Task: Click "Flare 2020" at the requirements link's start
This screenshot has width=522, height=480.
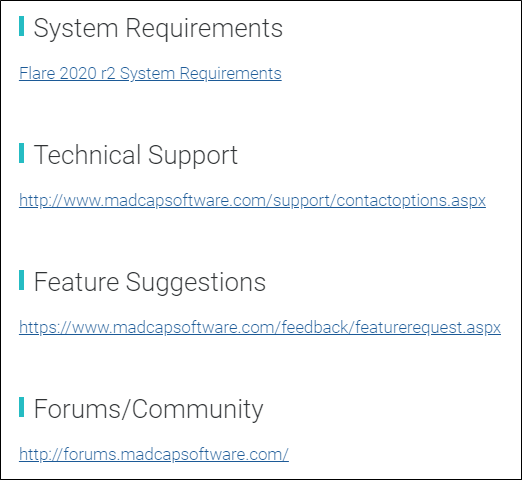Action: click(x=58, y=73)
